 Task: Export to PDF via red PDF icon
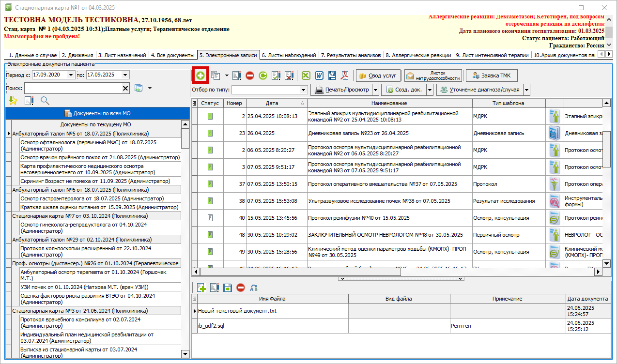coord(345,76)
